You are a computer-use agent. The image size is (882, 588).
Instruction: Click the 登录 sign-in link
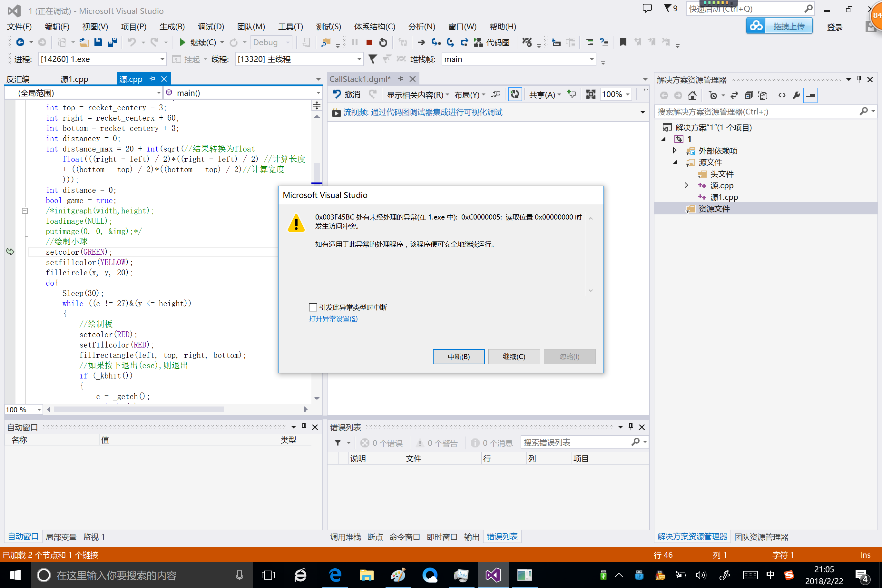tap(835, 27)
